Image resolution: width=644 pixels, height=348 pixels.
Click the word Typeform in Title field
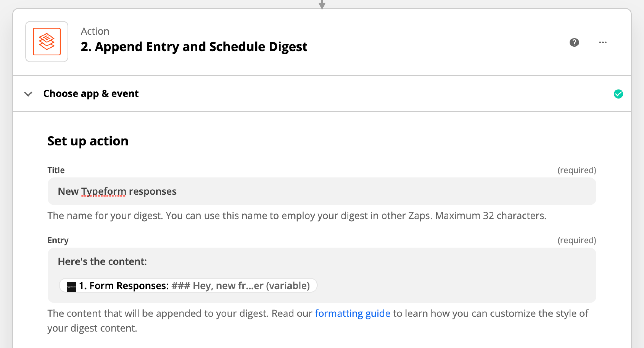pos(103,192)
